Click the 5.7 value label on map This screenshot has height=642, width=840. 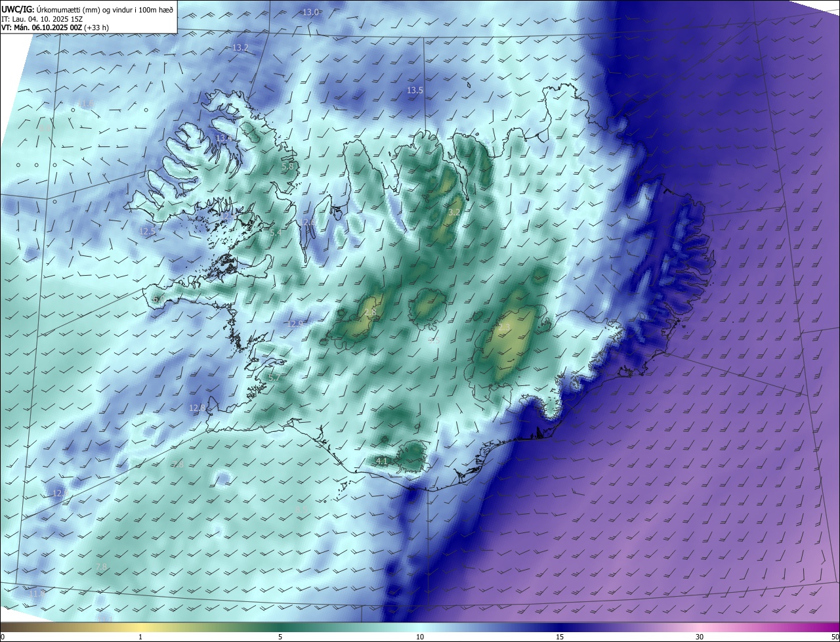(x=274, y=377)
